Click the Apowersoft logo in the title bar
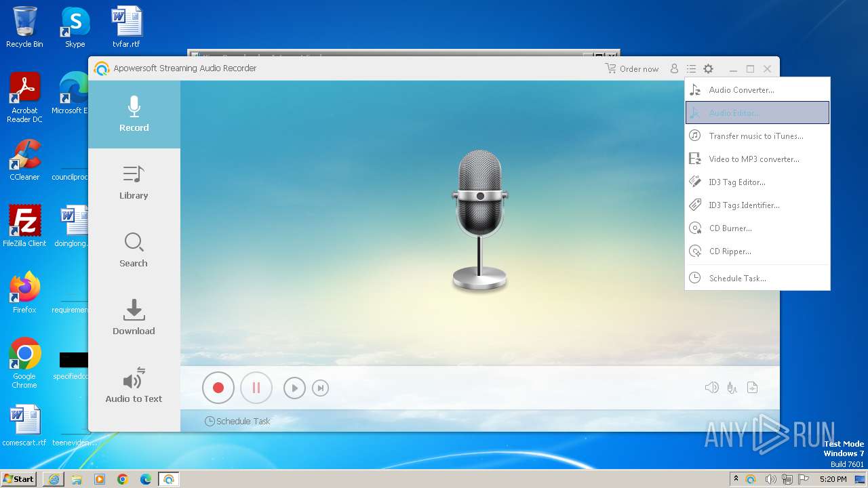The height and width of the screenshot is (488, 868). pos(102,68)
